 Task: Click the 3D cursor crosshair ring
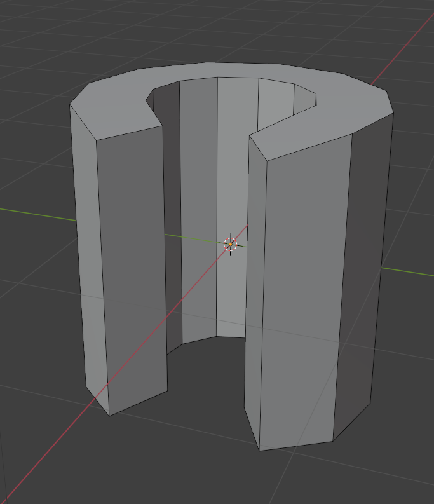230,244
